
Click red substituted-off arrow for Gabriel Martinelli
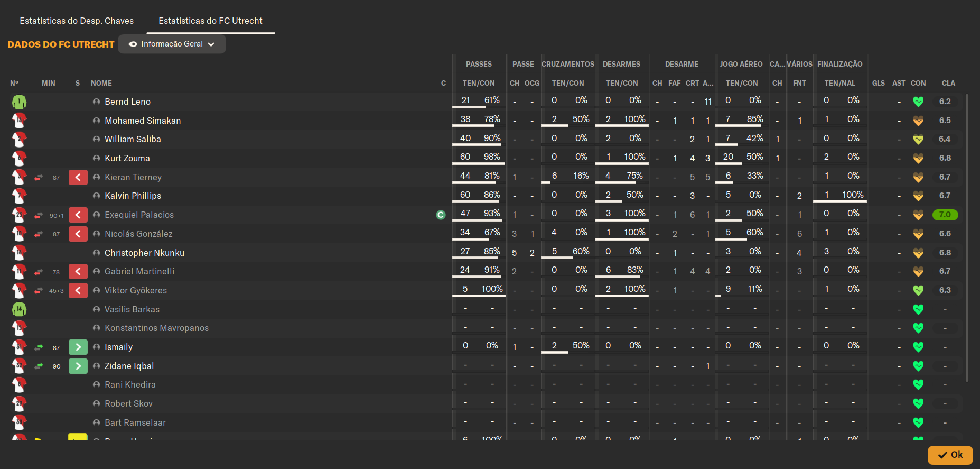(78, 272)
